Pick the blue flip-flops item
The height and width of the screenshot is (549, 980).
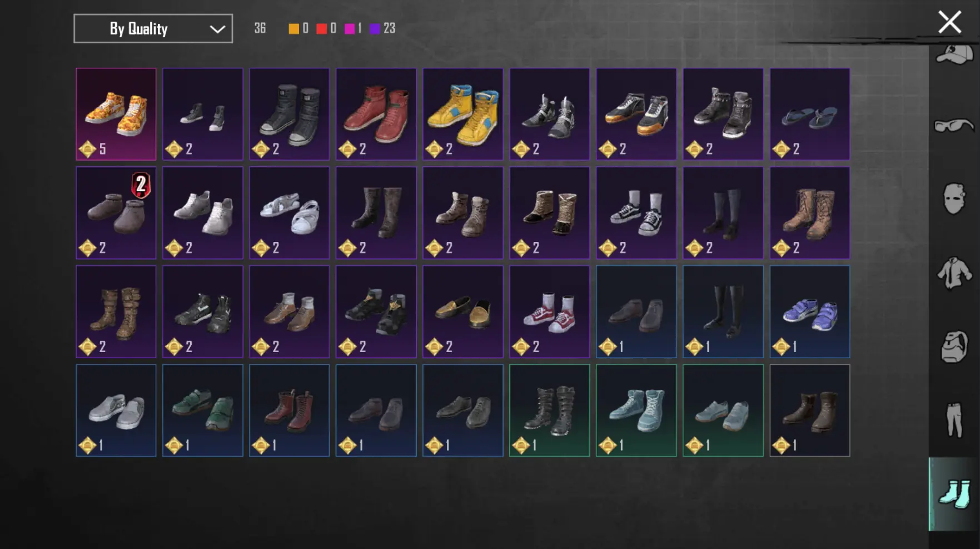809,114
